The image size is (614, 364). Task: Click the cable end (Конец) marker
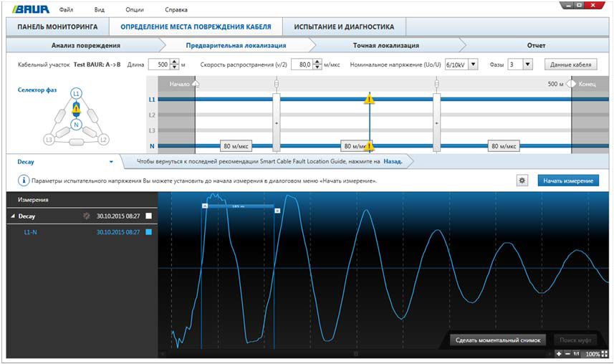(x=571, y=84)
